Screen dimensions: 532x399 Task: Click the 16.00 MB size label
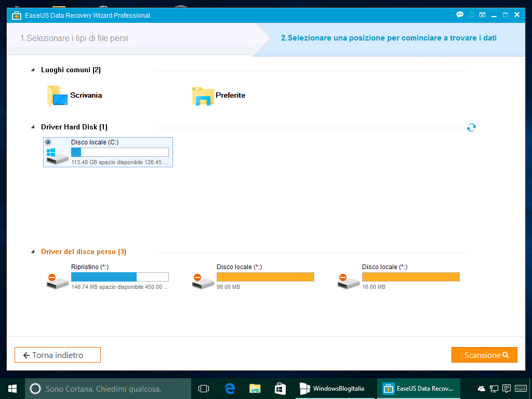[x=374, y=287]
